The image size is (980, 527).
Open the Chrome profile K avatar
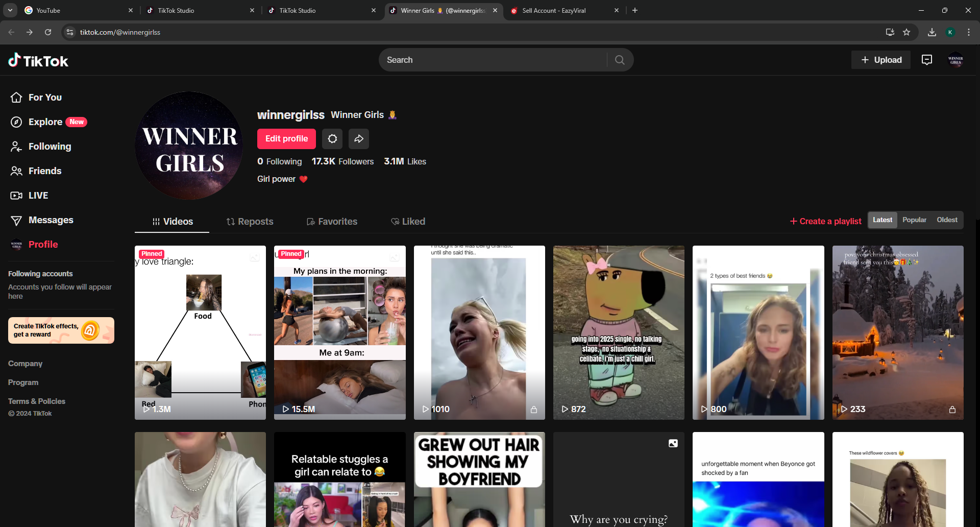coord(950,32)
